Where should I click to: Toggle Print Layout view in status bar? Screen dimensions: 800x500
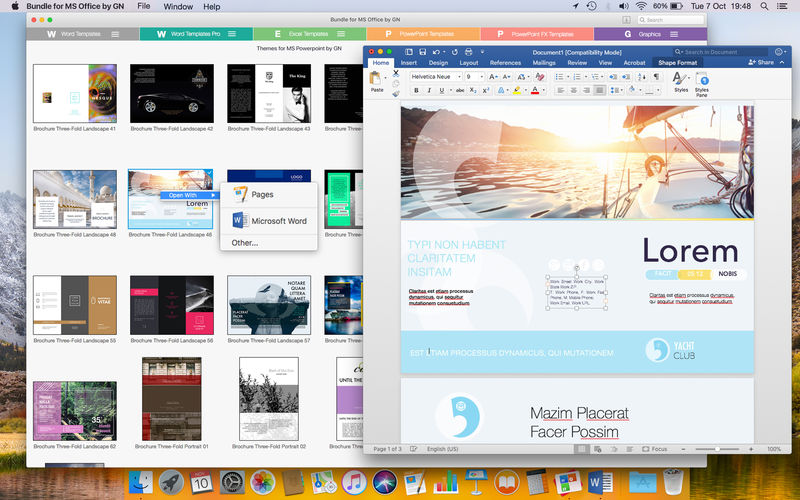581,449
